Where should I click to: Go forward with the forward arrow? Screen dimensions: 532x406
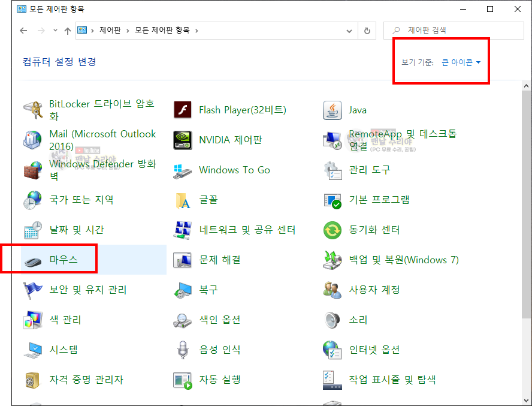click(41, 31)
